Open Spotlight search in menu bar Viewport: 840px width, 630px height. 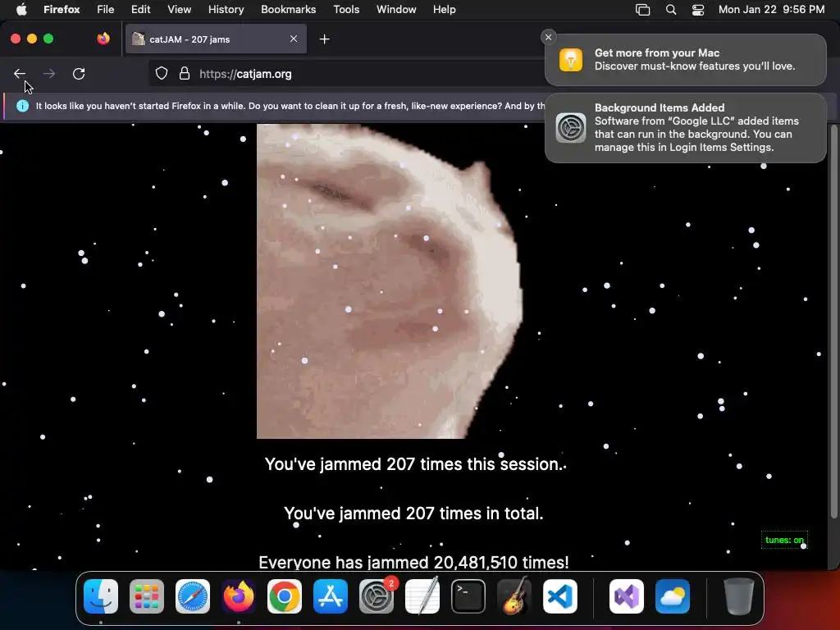click(671, 10)
